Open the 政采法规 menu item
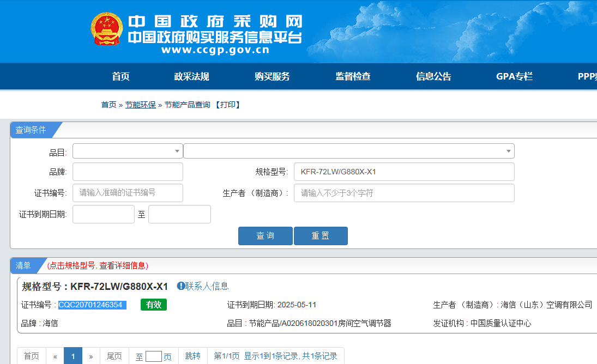 point(191,76)
